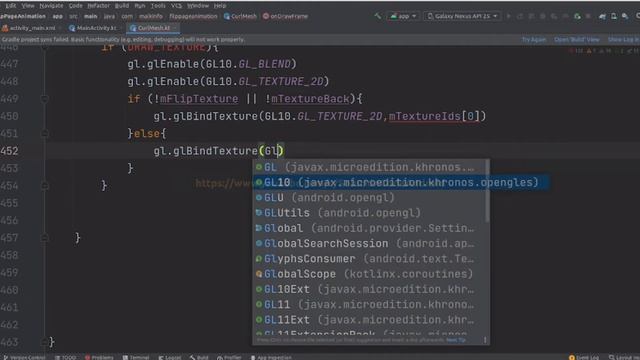This screenshot has height=360, width=640.
Task: Toggle the fold marker at line 463
Action: coord(44,342)
